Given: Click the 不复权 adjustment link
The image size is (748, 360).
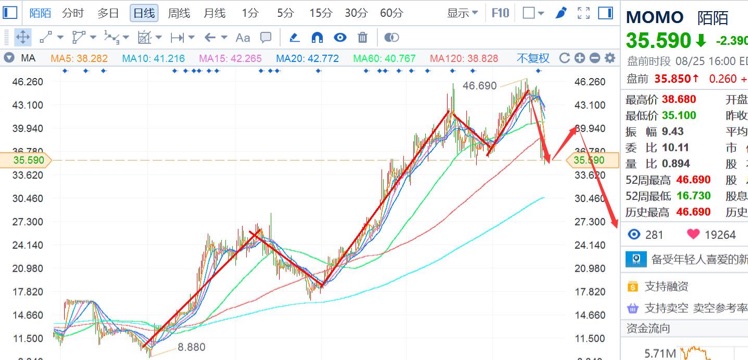Looking at the screenshot, I should point(533,58).
